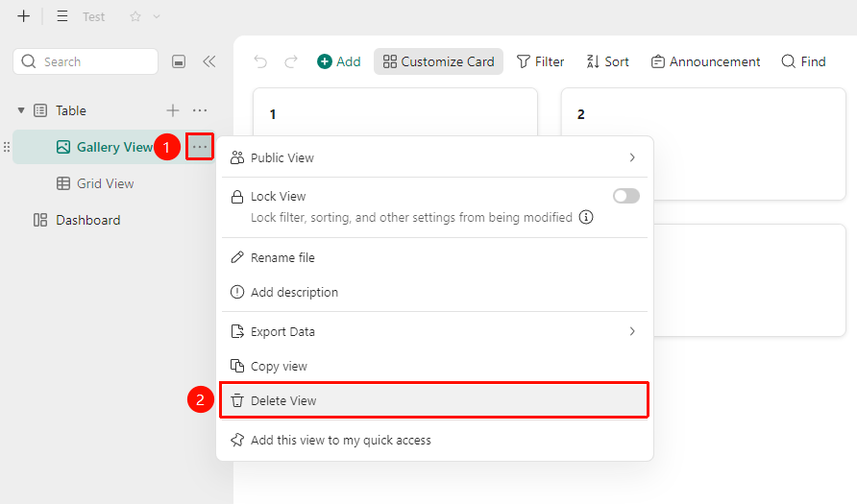This screenshot has width=857, height=504.
Task: Expand the dropdown arrow next to the star
Action: pos(157,16)
